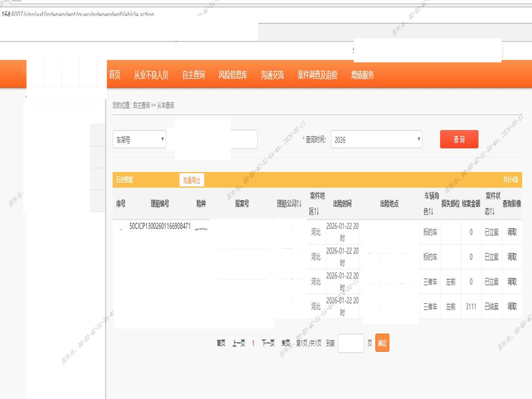Click 调取 in second 标的车 row

512,257
